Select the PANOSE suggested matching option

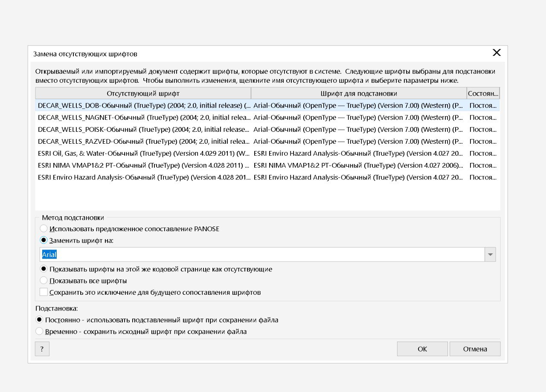click(x=44, y=229)
